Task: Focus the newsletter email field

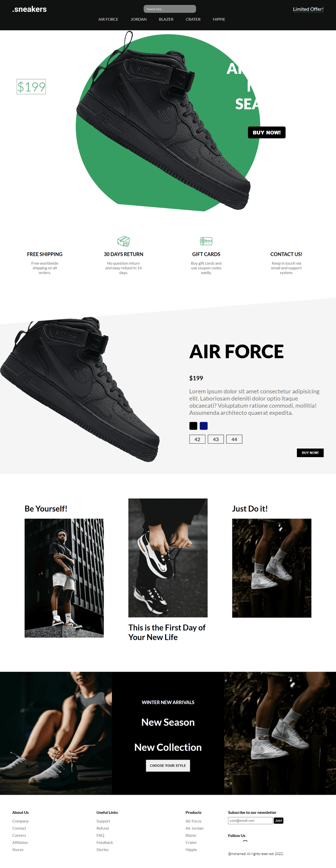Action: point(250,820)
